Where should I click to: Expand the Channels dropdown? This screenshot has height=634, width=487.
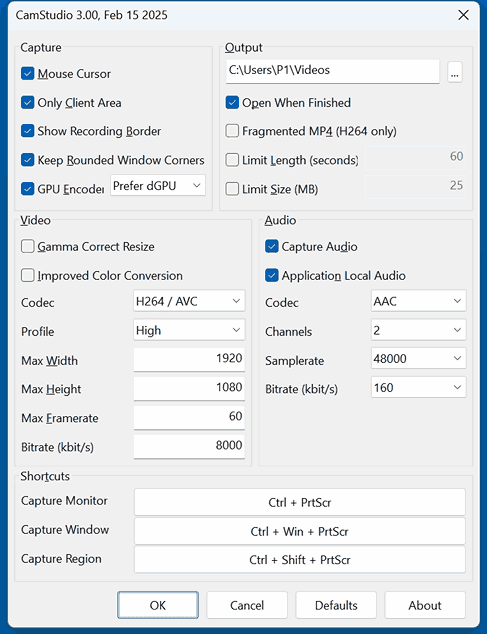point(419,330)
